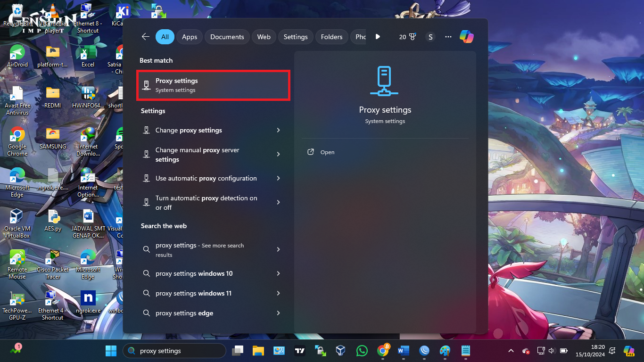The height and width of the screenshot is (362, 644).
Task: Search the web for 'proxy settings - See more search results'
Action: point(213,250)
